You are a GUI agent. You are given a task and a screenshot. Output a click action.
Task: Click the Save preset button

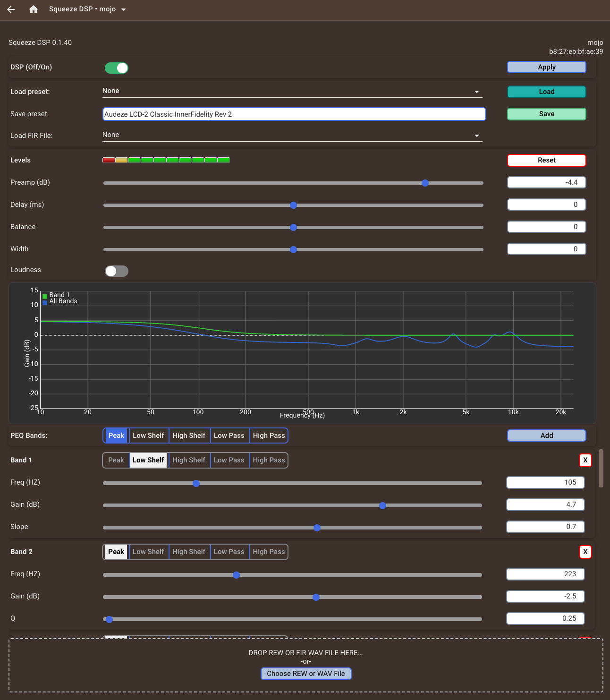pyautogui.click(x=546, y=114)
